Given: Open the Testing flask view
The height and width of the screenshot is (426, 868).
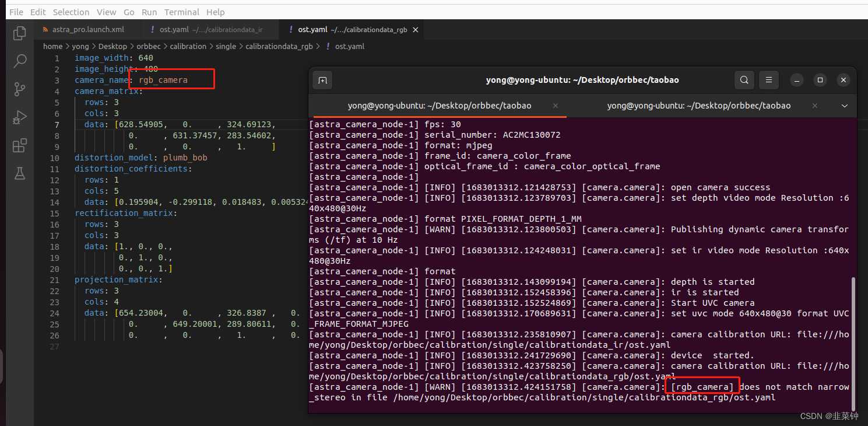Looking at the screenshot, I should click(20, 173).
